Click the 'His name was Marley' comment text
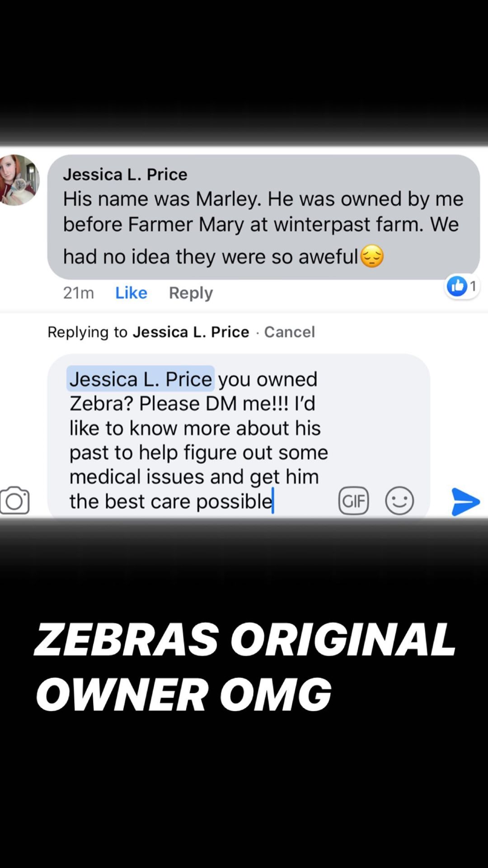This screenshot has height=868, width=488. 263,227
